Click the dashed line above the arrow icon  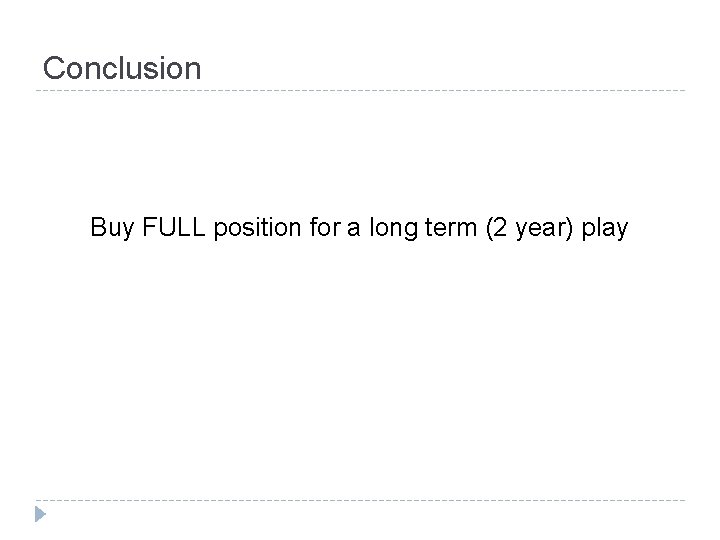360,500
